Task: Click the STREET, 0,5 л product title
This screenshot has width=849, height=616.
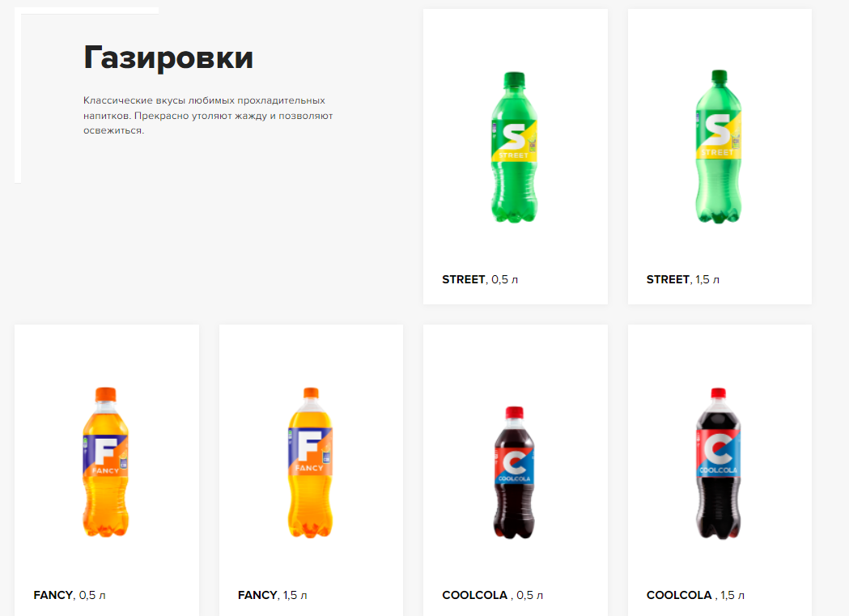Action: (x=480, y=279)
